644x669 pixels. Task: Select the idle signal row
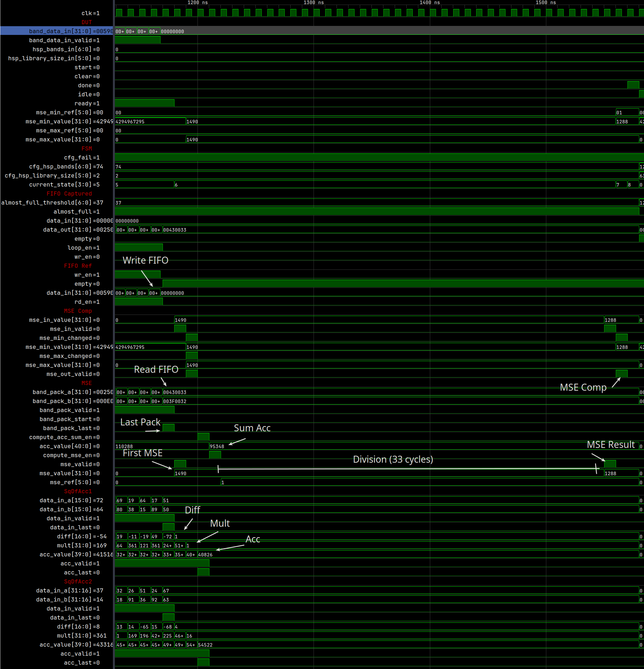pyautogui.click(x=89, y=95)
